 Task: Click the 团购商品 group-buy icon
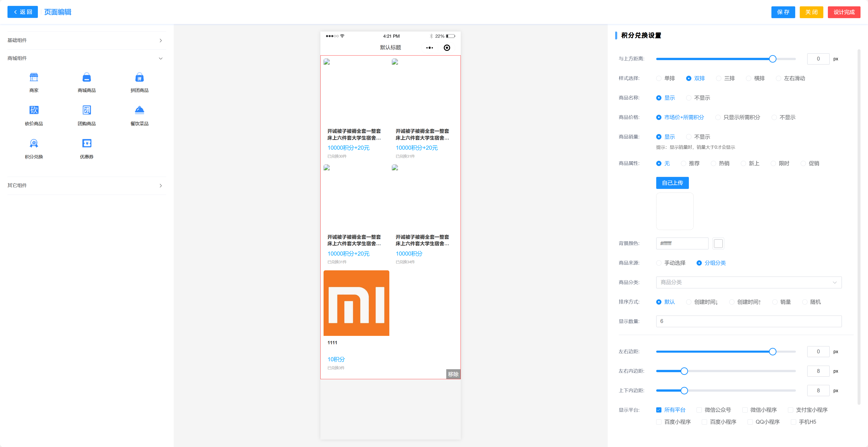click(x=87, y=110)
